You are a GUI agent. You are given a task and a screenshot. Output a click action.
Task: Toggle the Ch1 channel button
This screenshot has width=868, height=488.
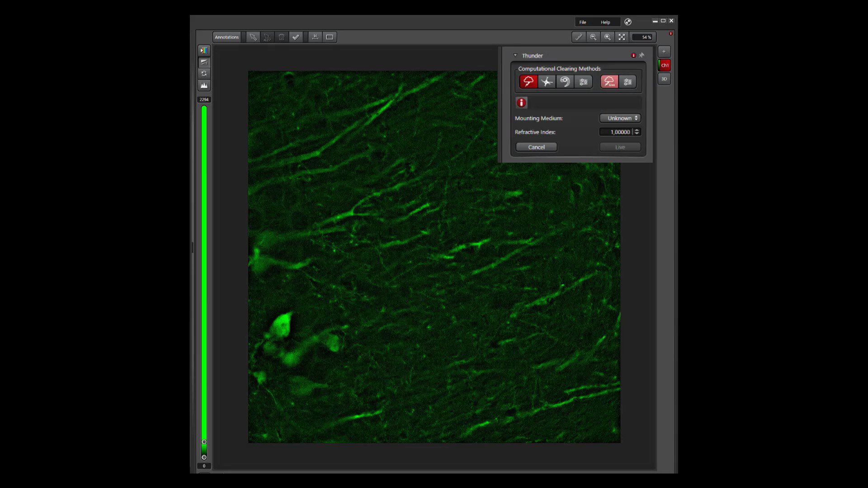pyautogui.click(x=665, y=65)
